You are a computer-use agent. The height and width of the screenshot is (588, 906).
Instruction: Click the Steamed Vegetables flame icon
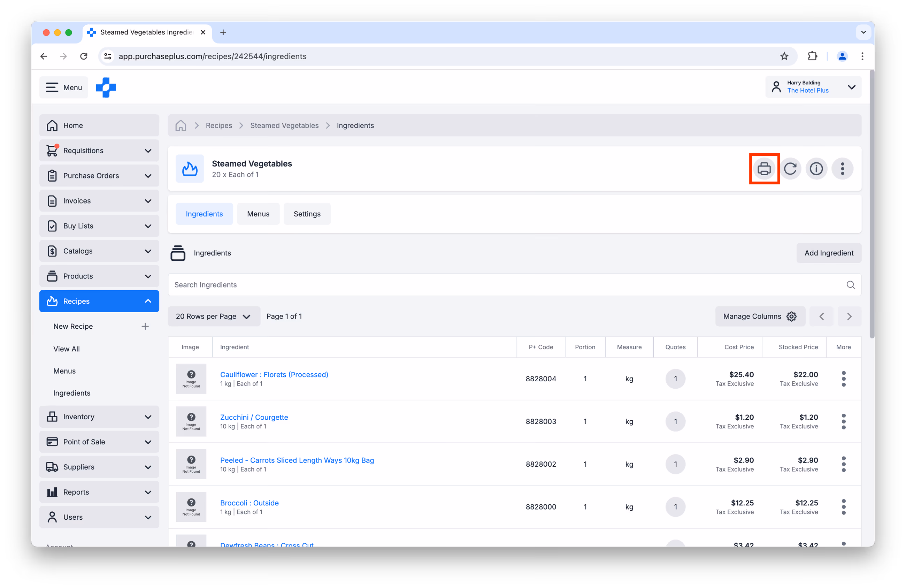point(190,169)
